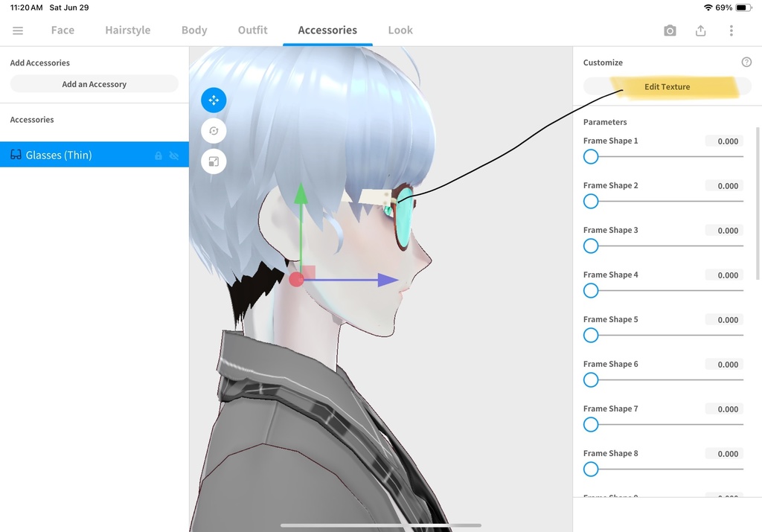762x532 pixels.
Task: Click the Add Accessories heading
Action: 40,63
